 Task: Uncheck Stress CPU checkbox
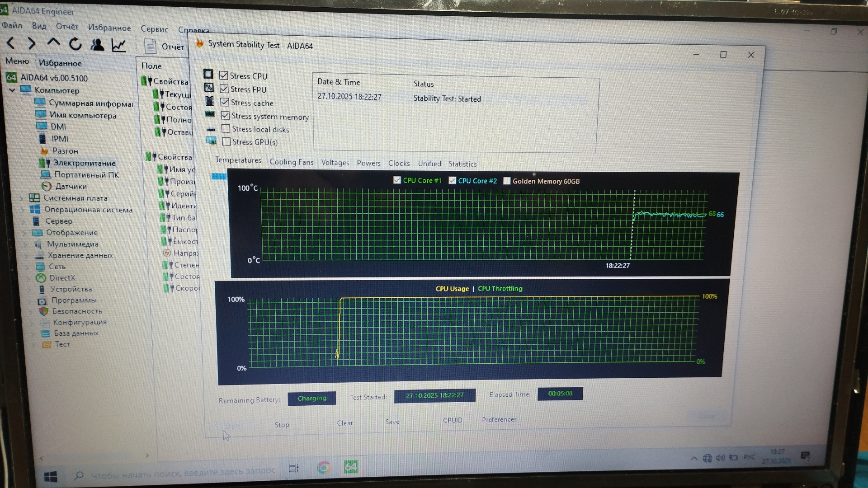tap(223, 75)
